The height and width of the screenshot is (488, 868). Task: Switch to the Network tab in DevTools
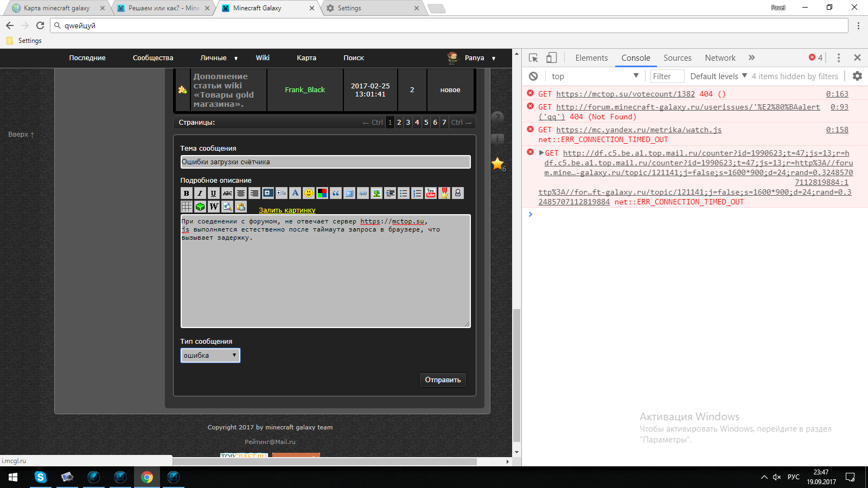point(720,58)
